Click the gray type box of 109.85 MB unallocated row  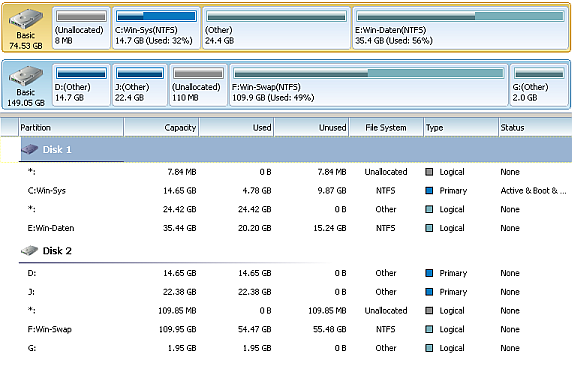click(429, 311)
